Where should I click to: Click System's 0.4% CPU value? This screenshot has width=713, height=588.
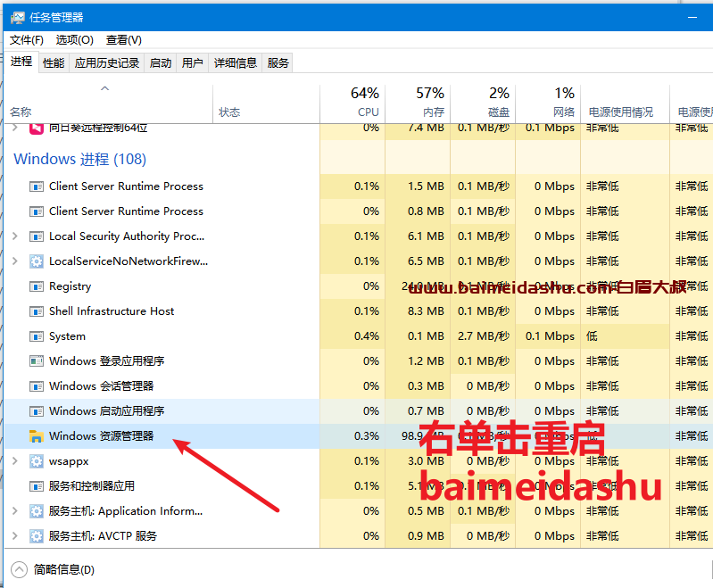367,336
